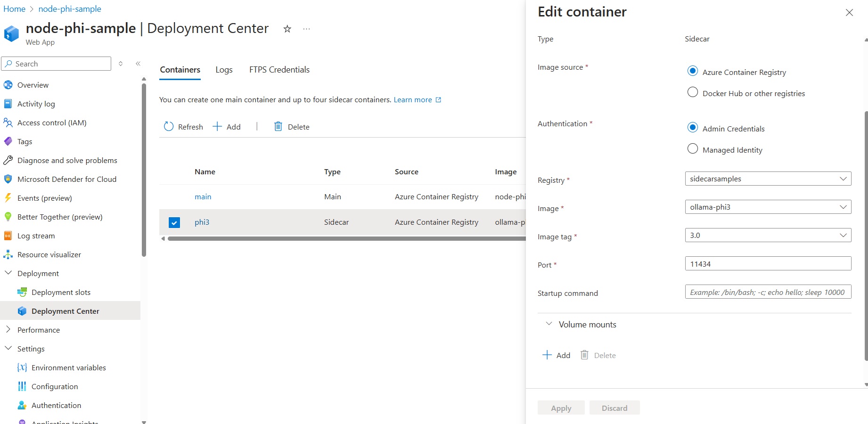Open Log stream from the sidebar
Screen dimensions: 868x424
[36, 236]
